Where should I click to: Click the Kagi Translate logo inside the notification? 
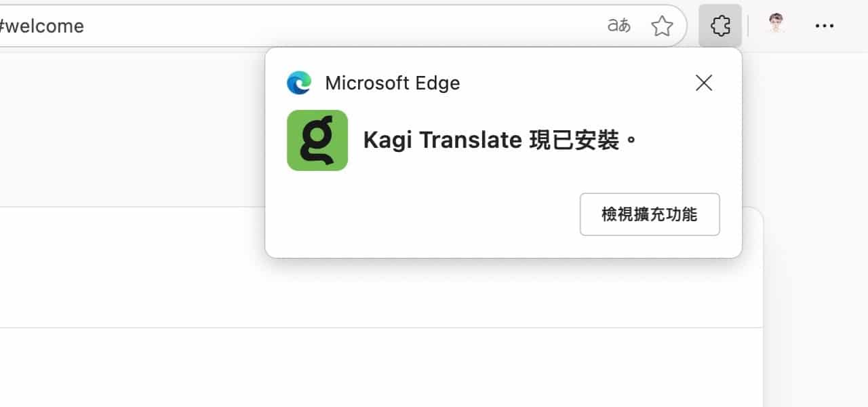coord(317,140)
